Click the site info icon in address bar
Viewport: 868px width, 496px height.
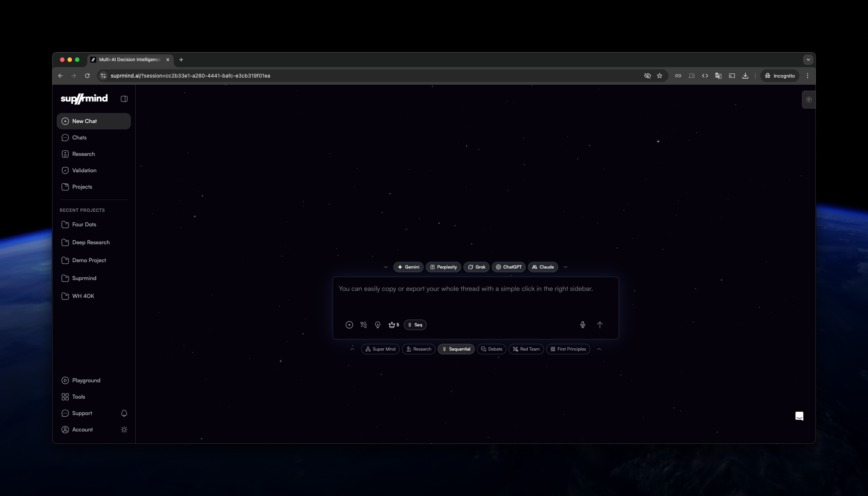click(x=103, y=76)
